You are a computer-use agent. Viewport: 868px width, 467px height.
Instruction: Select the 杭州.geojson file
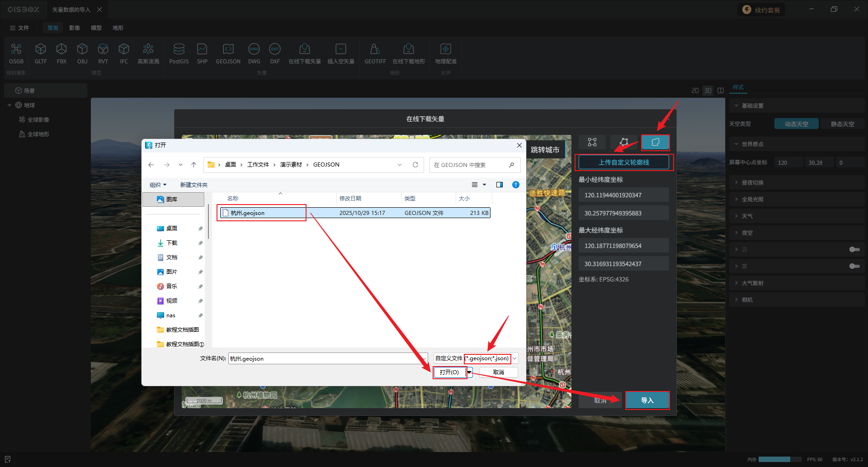coord(248,213)
